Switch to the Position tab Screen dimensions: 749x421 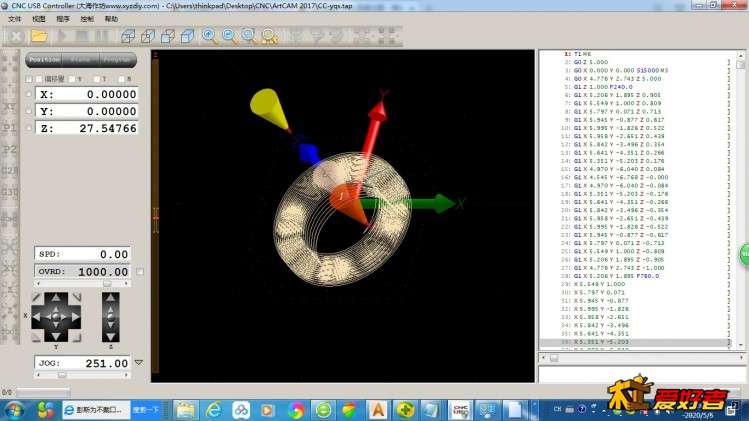click(x=44, y=60)
